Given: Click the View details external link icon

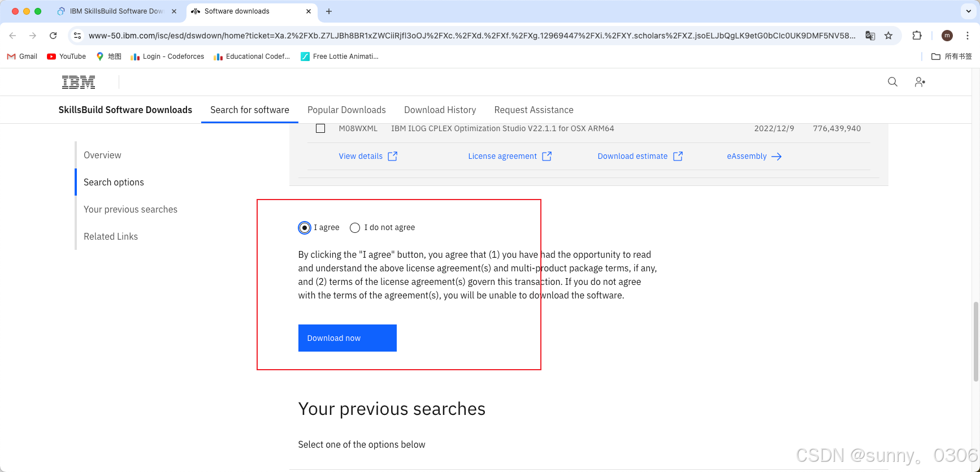Looking at the screenshot, I should click(x=393, y=156).
